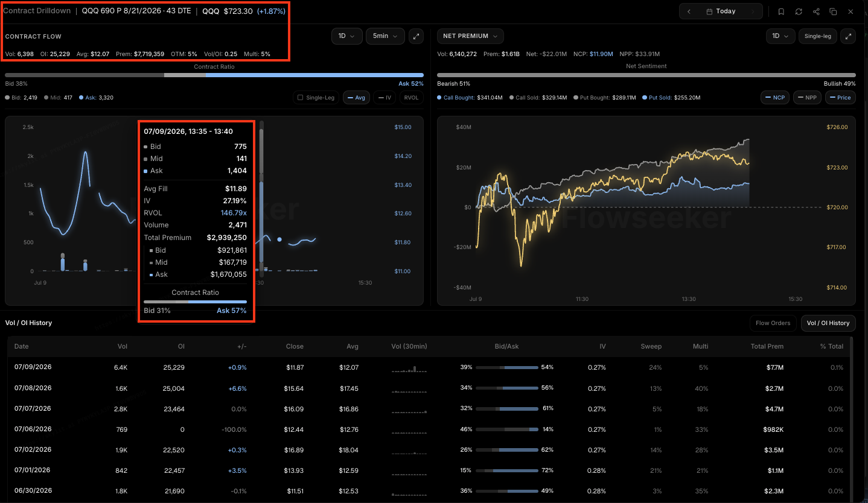Screen dimensions: 868x503
Task: Select the 06/30/2026 history row date
Action: [x=33, y=491]
